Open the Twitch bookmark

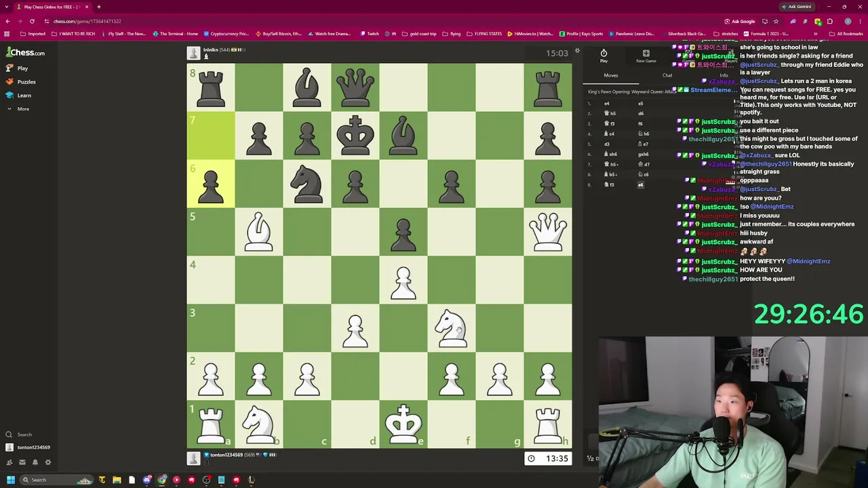[370, 33]
